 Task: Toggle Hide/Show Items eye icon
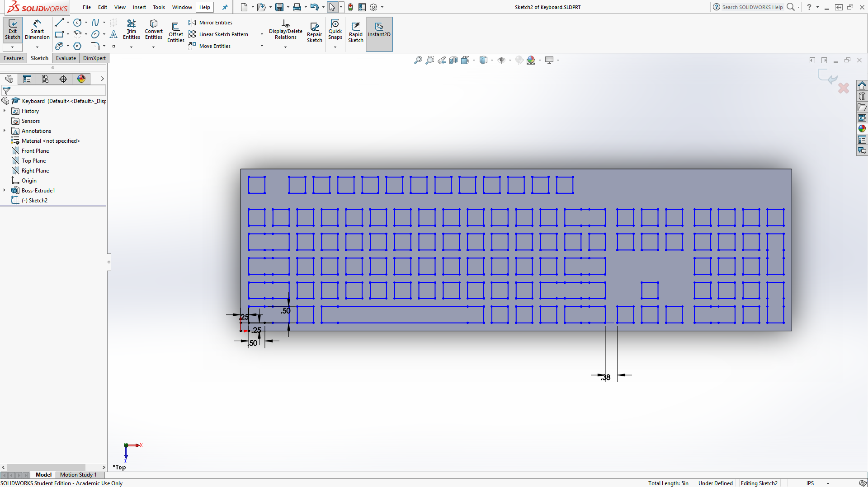[x=501, y=60]
